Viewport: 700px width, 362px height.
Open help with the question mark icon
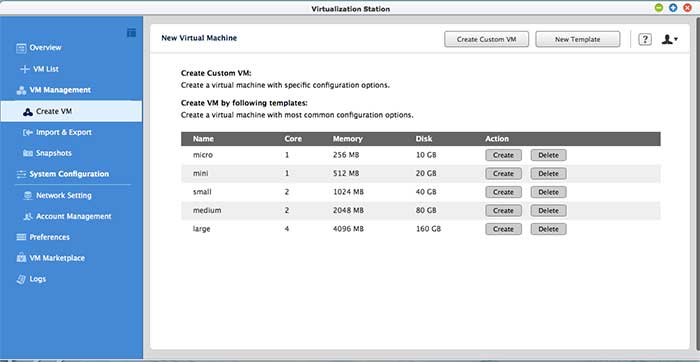[645, 39]
